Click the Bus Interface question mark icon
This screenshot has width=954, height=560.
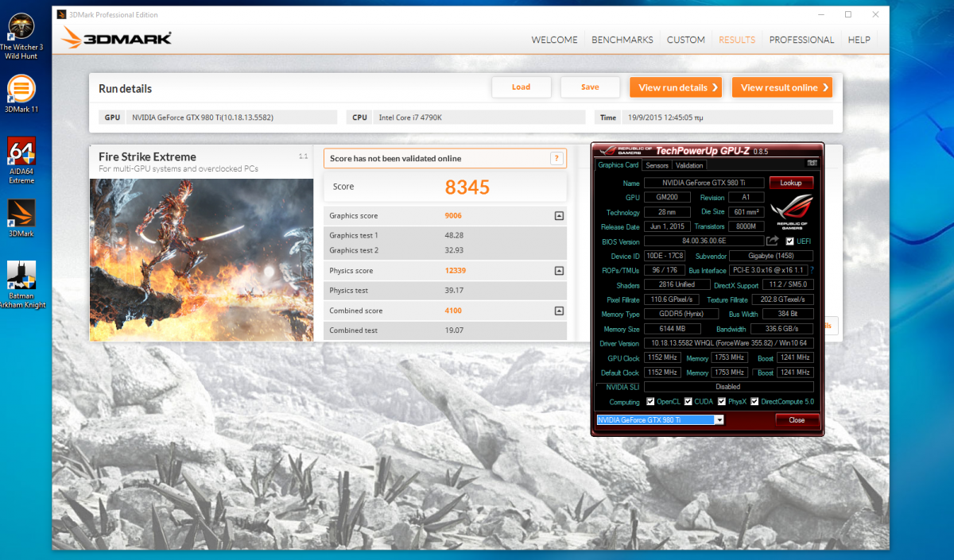(x=812, y=271)
